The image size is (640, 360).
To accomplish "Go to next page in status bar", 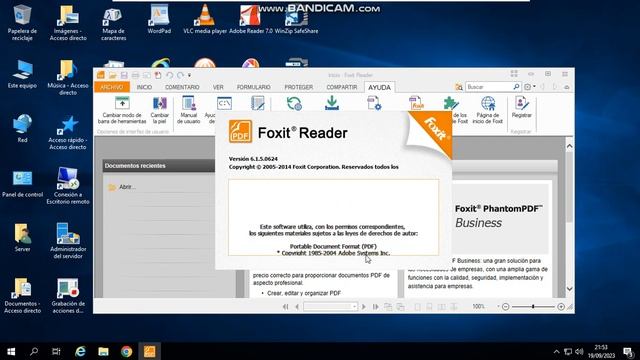I will click(364, 307).
